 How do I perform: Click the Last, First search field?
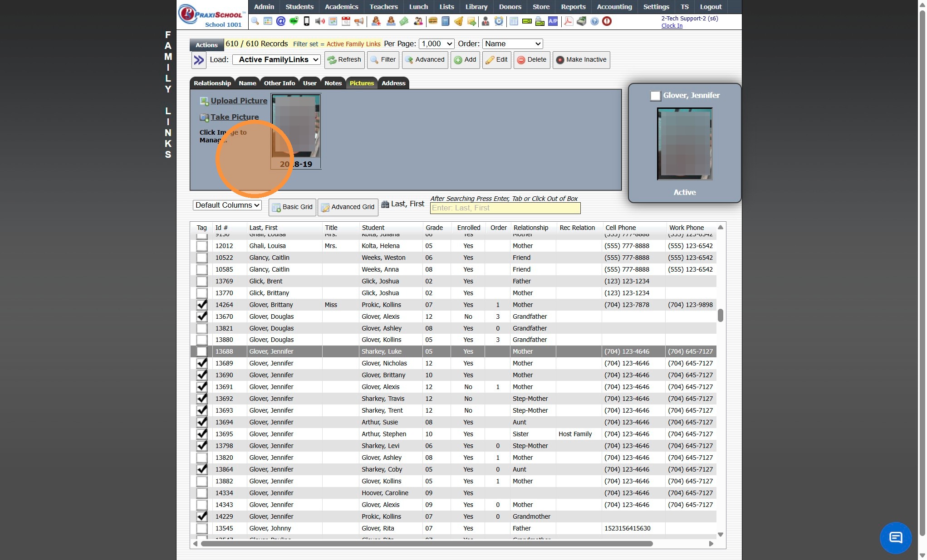point(505,208)
